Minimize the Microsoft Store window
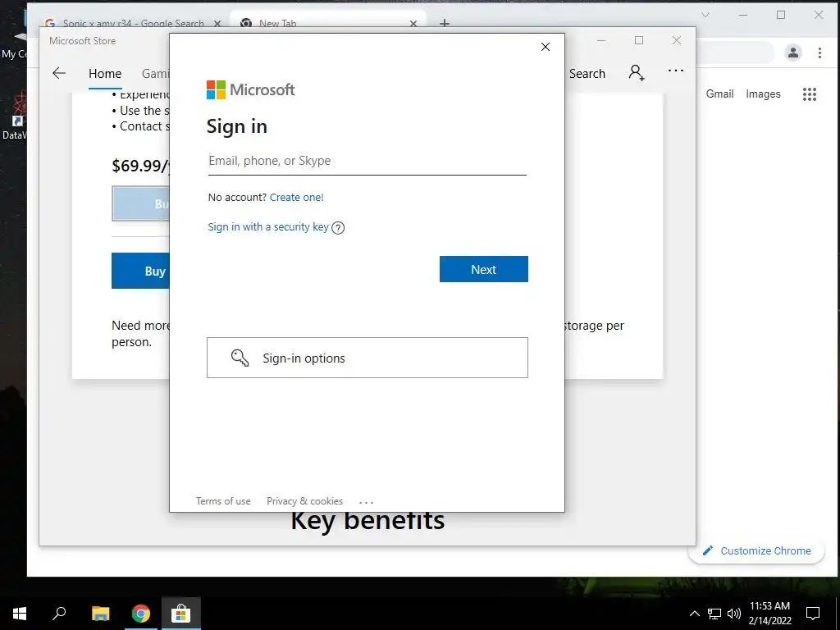The image size is (840, 630). pos(601,41)
